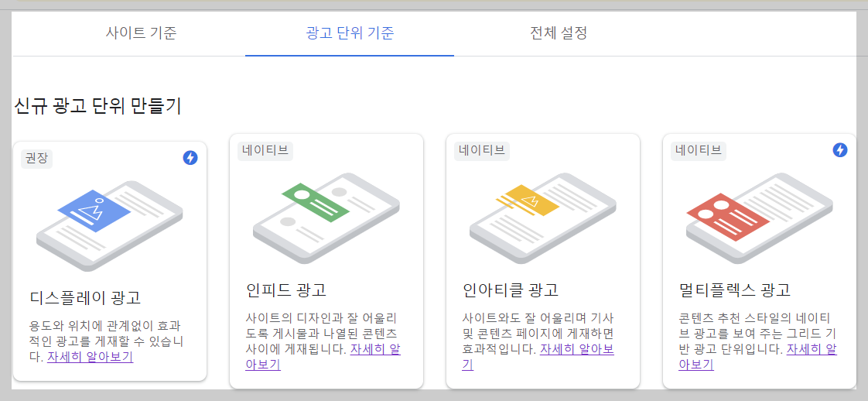Click the red multiplex ad phone illustration

pos(760,217)
